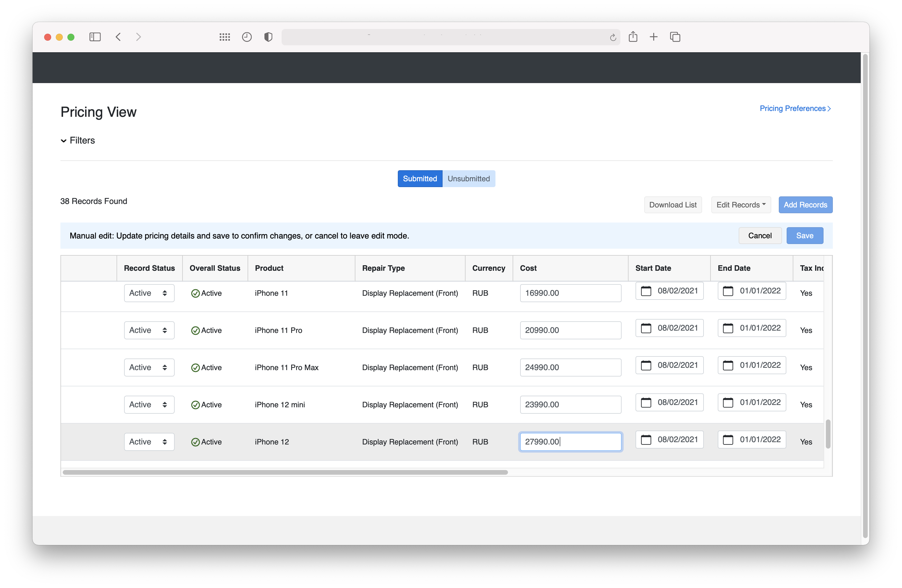The width and height of the screenshot is (902, 588).
Task: Click the Save button
Action: [805, 236]
